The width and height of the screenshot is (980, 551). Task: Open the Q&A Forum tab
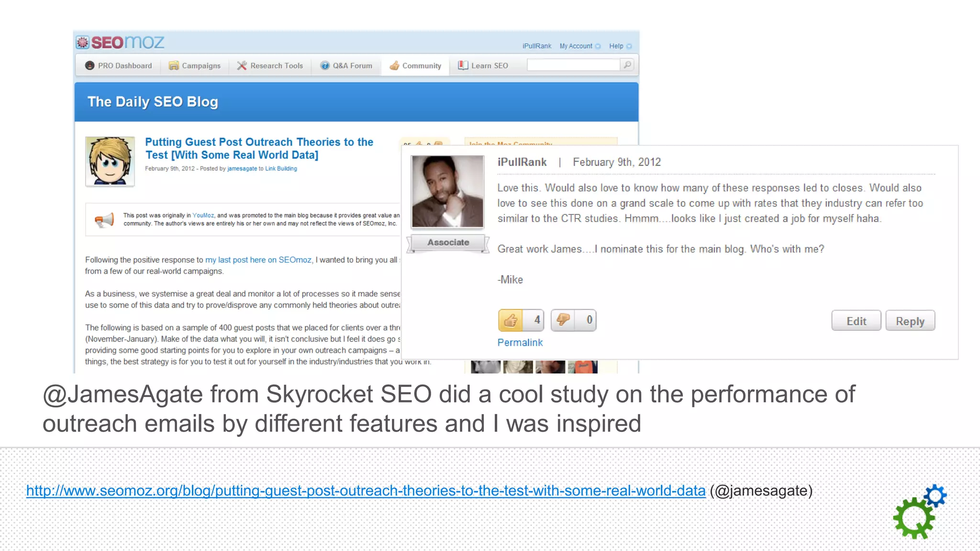[346, 66]
